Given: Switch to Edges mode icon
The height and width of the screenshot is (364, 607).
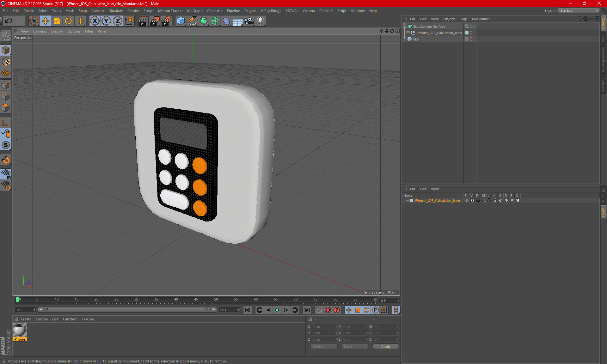Looking at the screenshot, I should pyautogui.click(x=6, y=96).
